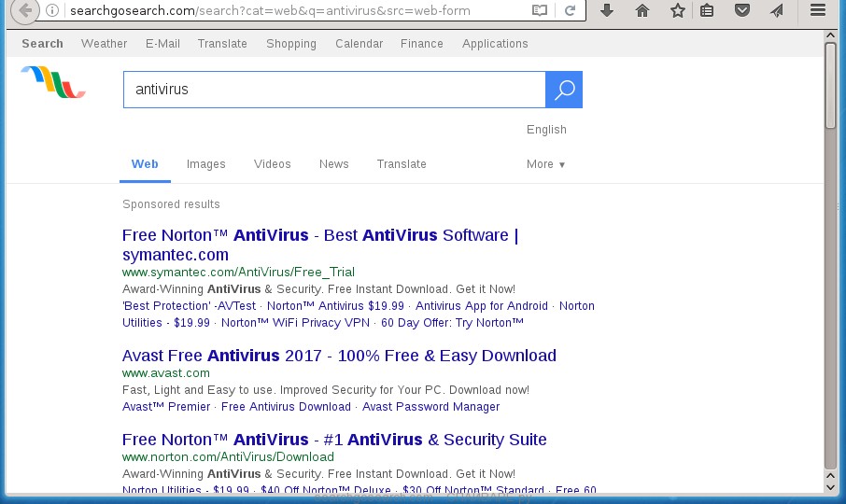Switch to the News tab
Image resolution: width=846 pixels, height=504 pixels.
pyautogui.click(x=333, y=164)
